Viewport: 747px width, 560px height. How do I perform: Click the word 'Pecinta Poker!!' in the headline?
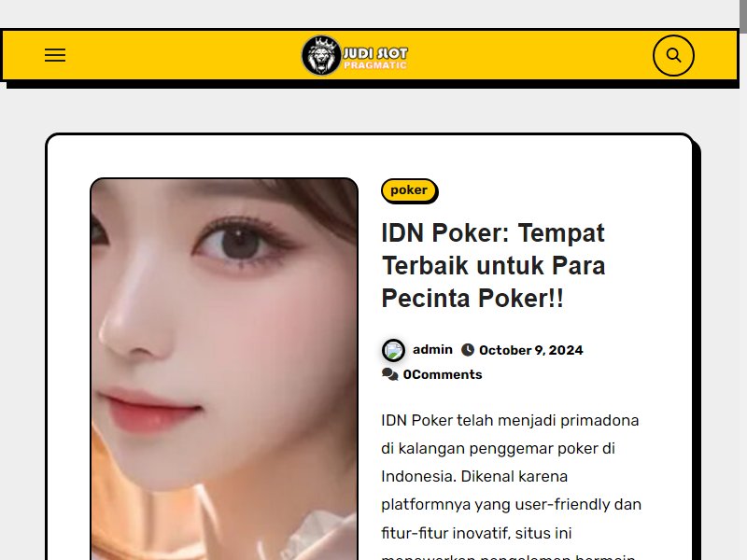[x=472, y=299]
